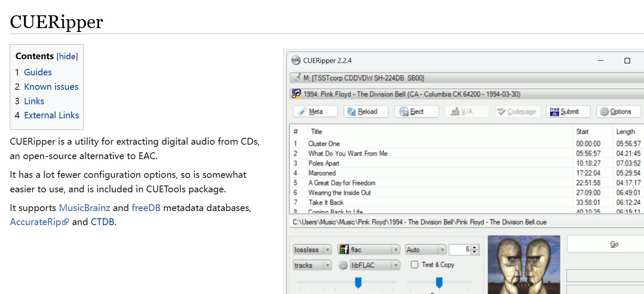
Task: Click the greyed-out V/A button
Action: point(467,111)
